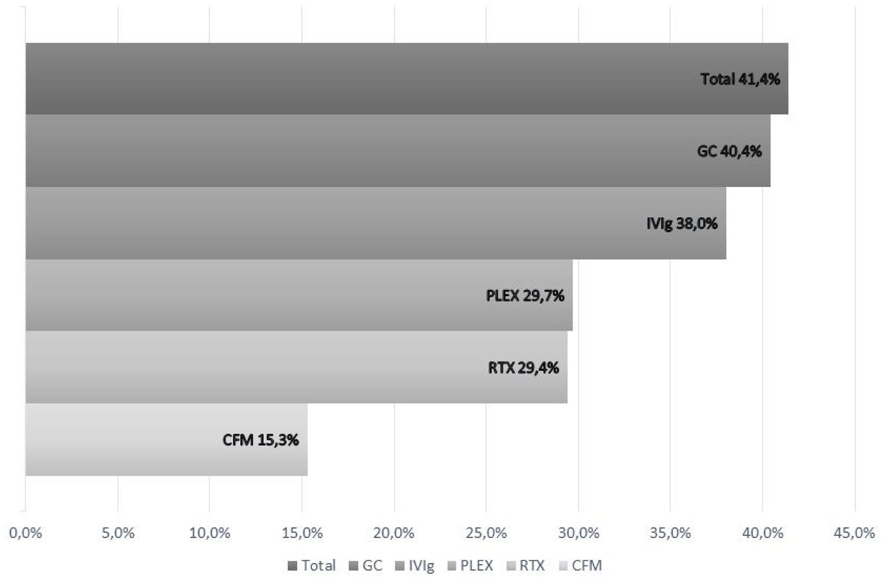Select the IVIg 38,0% bar
884x588 pixels.
[x=375, y=223]
